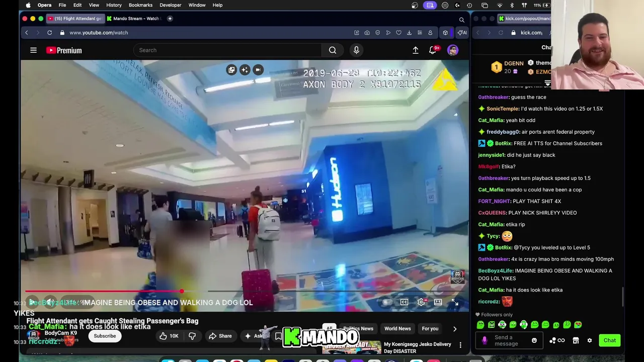The width and height of the screenshot is (644, 362).
Task: Open the Koenigsegg Jesko Delivery Day video thumbnail
Action: [x=352, y=347]
